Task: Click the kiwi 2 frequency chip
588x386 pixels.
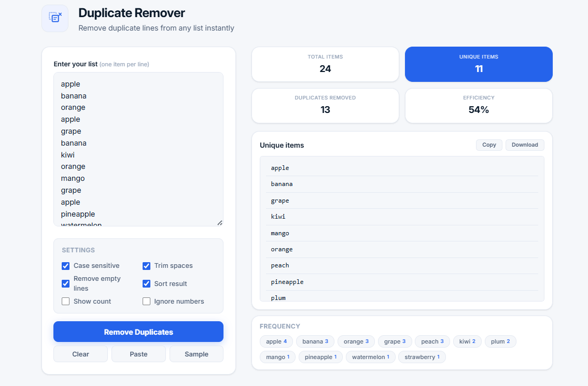Action: tap(467, 341)
